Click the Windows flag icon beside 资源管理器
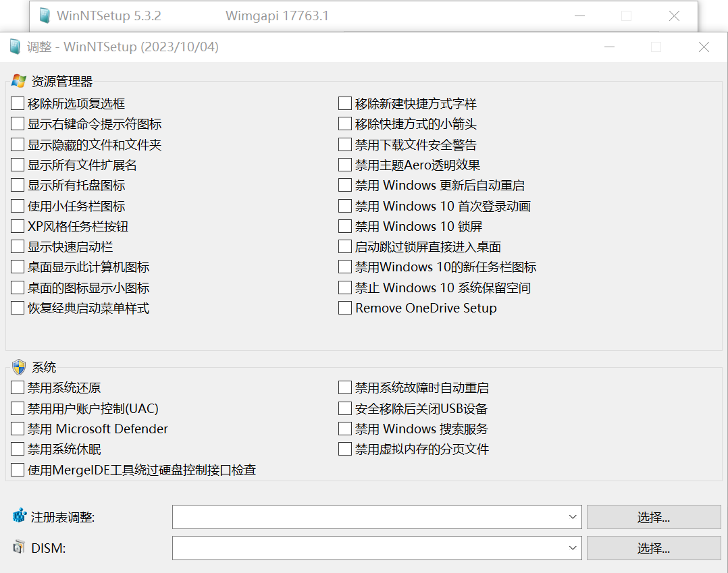 coord(19,82)
